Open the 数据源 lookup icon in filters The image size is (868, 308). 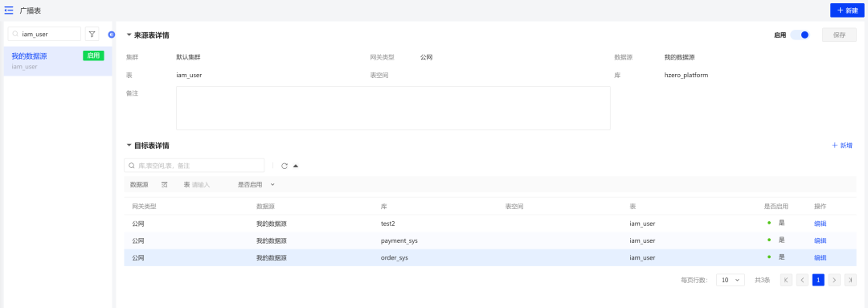165,184
